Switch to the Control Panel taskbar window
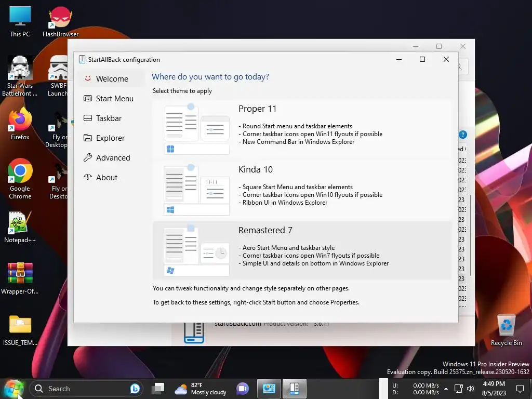The image size is (532, 399). coord(269,389)
